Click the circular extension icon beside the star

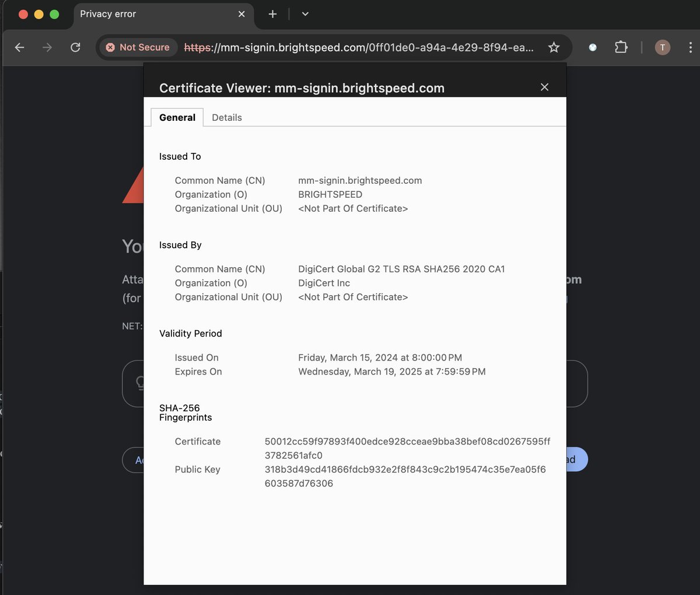coord(593,47)
